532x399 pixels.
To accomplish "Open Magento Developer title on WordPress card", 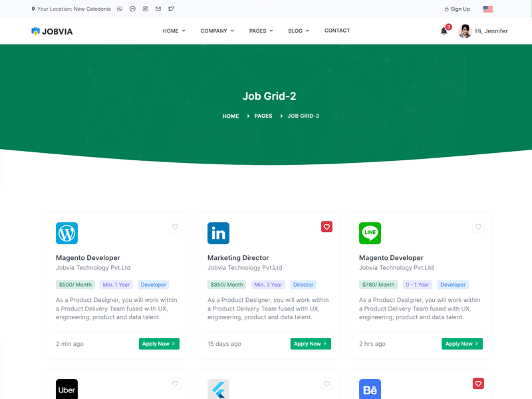I will pos(88,258).
